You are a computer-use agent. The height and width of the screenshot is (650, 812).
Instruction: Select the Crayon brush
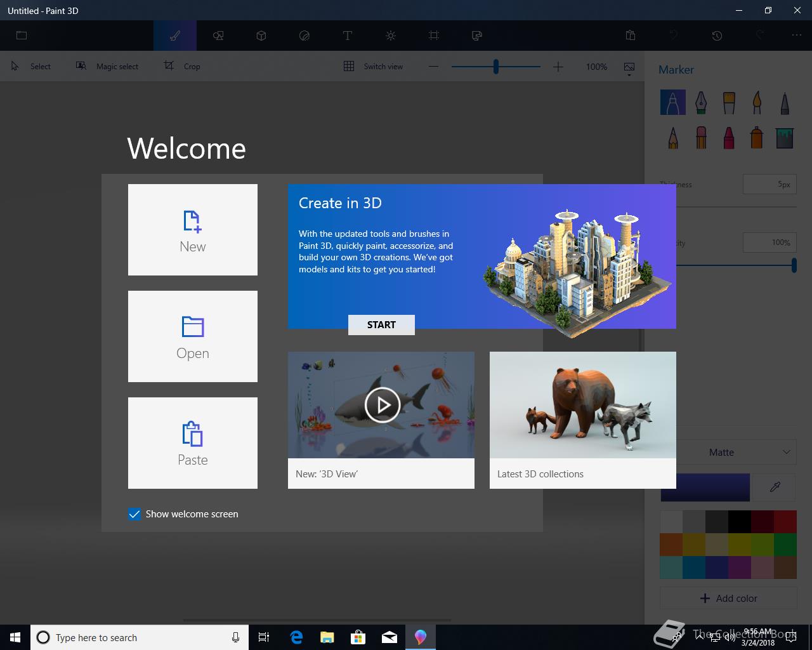pyautogui.click(x=729, y=138)
